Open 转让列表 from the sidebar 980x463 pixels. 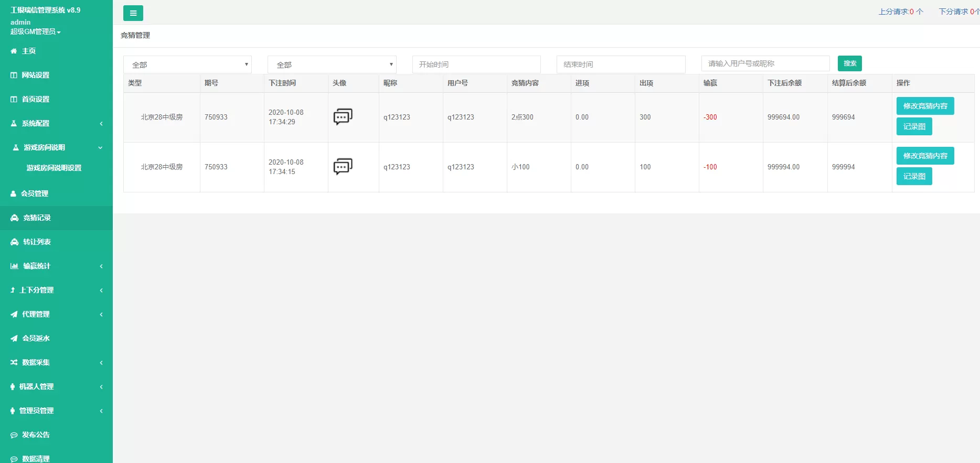click(37, 242)
